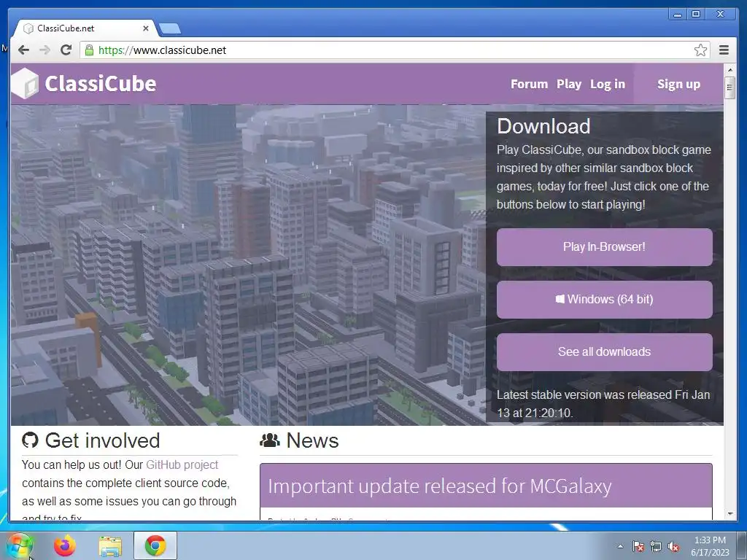Click See all downloads button
Image resolution: width=747 pixels, height=560 pixels.
coord(604,352)
